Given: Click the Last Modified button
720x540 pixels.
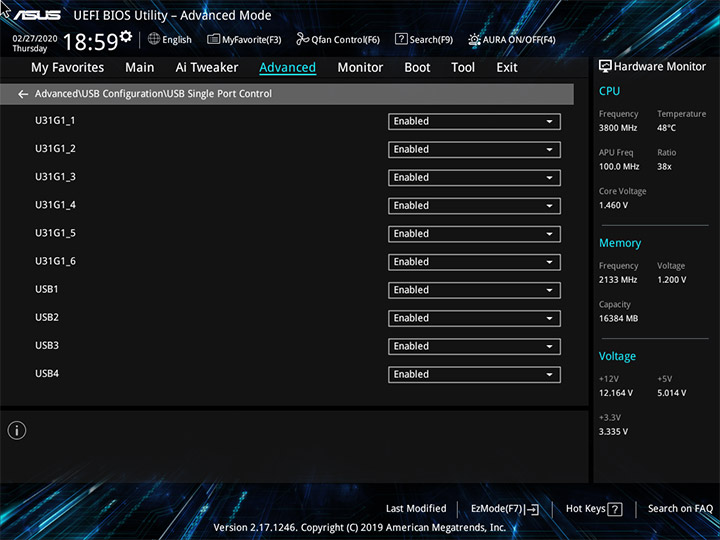Looking at the screenshot, I should [416, 508].
